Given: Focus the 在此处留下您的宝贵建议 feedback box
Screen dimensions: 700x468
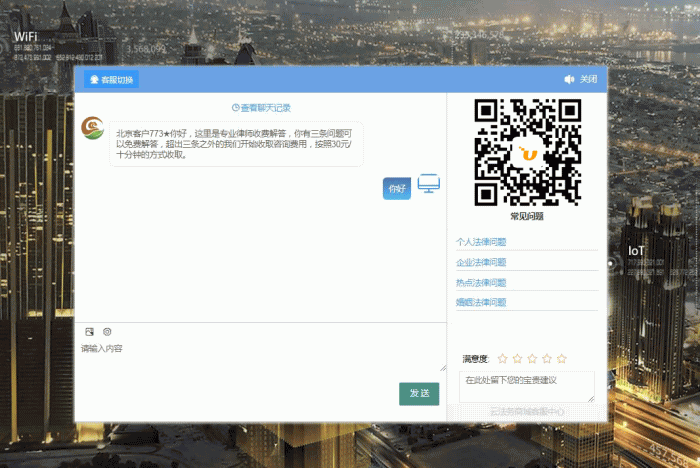Looking at the screenshot, I should [527, 387].
